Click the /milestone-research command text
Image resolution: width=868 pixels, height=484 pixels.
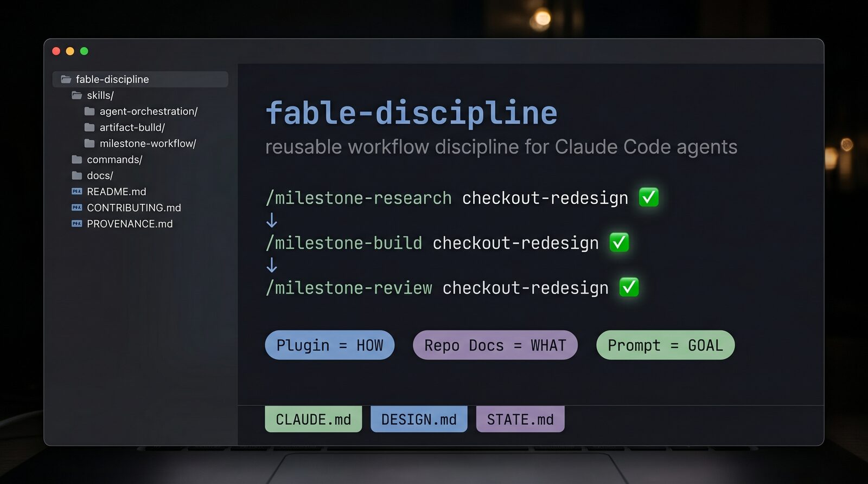359,198
